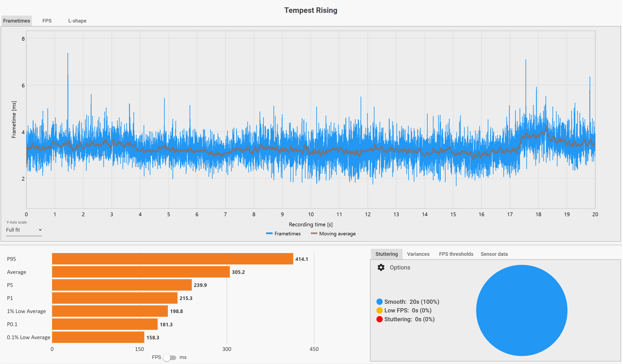Click the Options gear icon
The height and width of the screenshot is (364, 623).
(x=381, y=268)
